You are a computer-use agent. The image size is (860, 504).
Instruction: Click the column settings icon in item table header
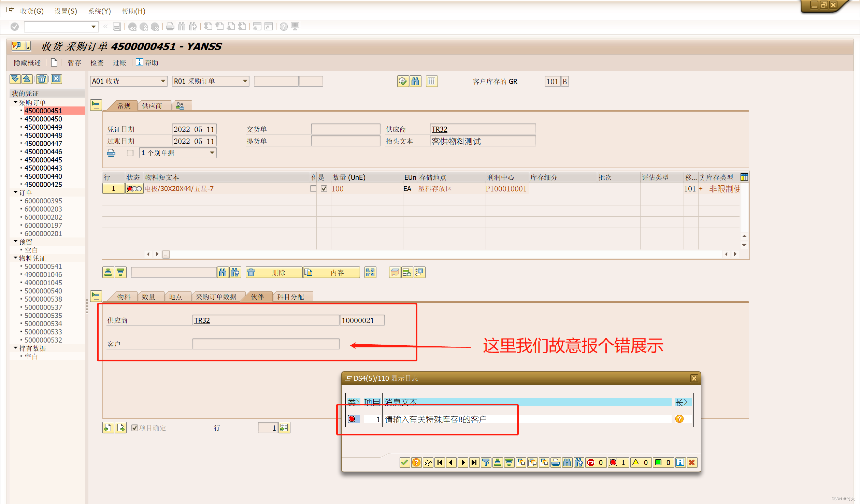744,177
